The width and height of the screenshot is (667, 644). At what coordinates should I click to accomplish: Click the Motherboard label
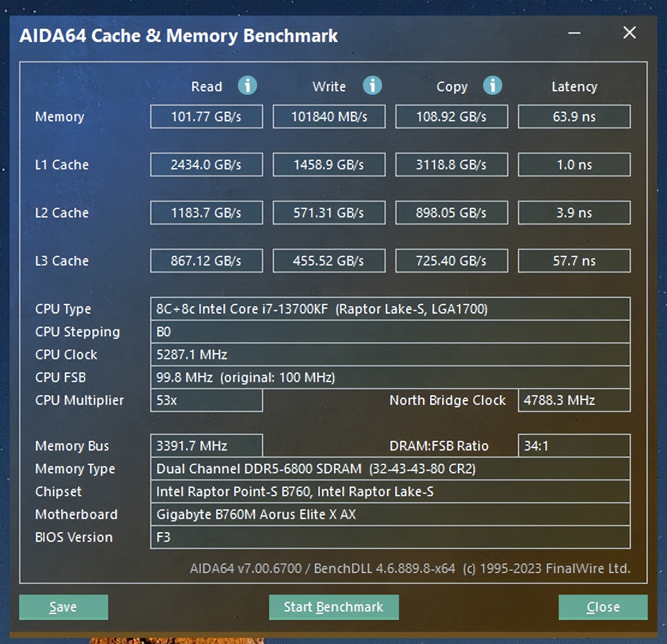click(x=76, y=515)
